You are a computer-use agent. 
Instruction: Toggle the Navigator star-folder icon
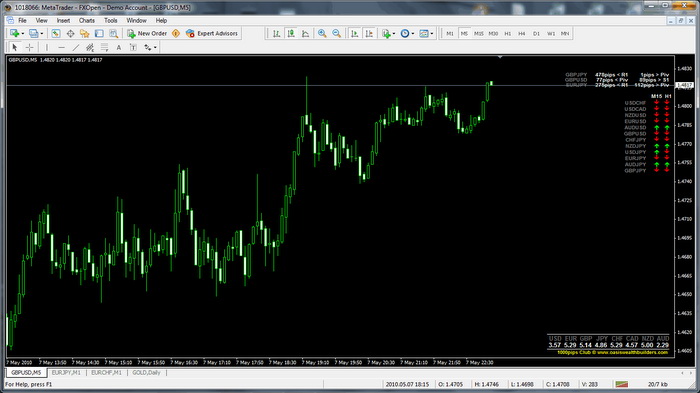pos(85,33)
